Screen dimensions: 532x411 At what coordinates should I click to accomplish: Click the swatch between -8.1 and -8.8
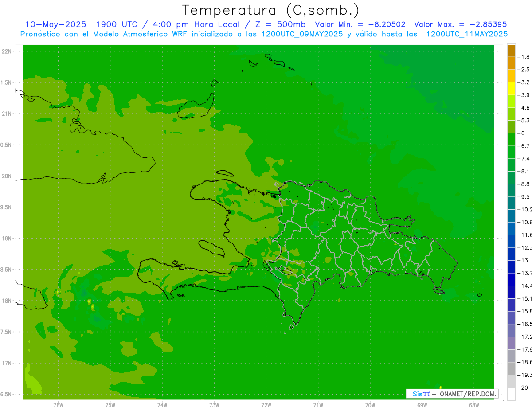click(x=511, y=177)
